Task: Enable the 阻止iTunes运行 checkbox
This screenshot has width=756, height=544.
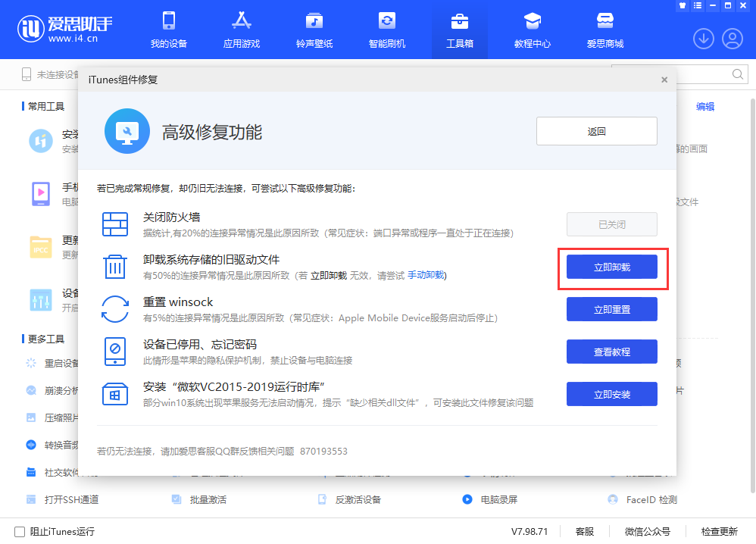Action: (20, 532)
